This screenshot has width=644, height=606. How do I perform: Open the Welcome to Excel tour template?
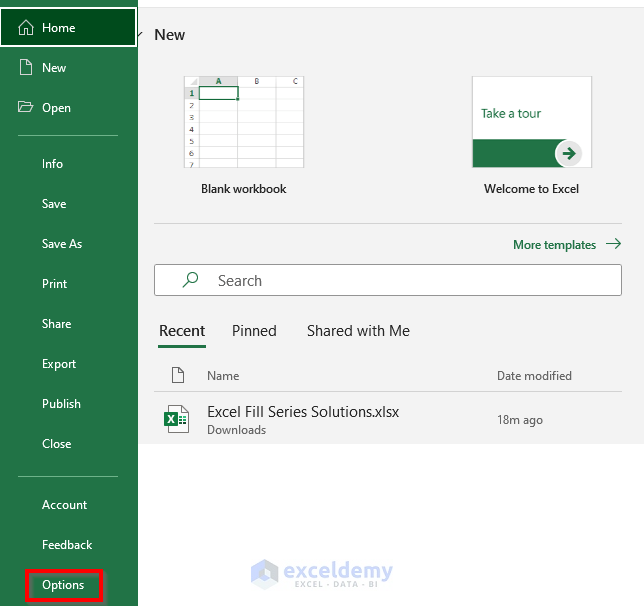click(532, 122)
